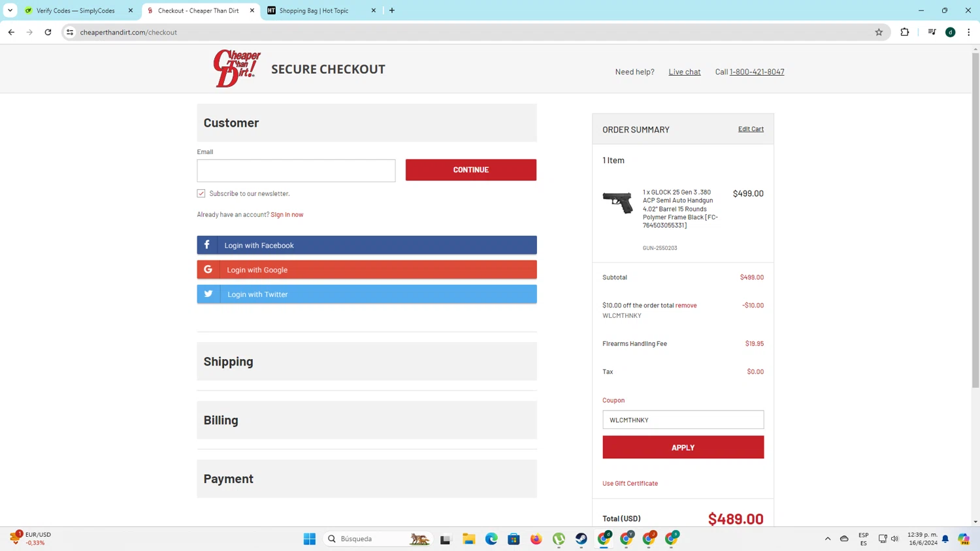The image size is (980, 551).
Task: Apply the coupon code
Action: point(683,447)
